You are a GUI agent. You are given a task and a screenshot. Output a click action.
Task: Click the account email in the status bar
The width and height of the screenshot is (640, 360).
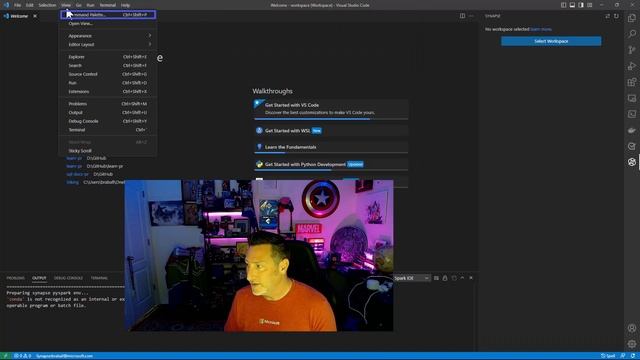tap(64, 356)
